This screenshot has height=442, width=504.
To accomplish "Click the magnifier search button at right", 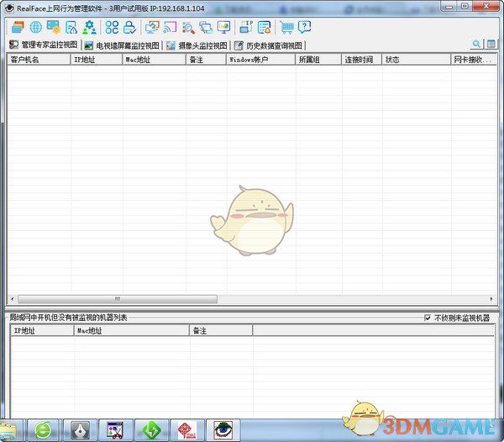I will 476,44.
